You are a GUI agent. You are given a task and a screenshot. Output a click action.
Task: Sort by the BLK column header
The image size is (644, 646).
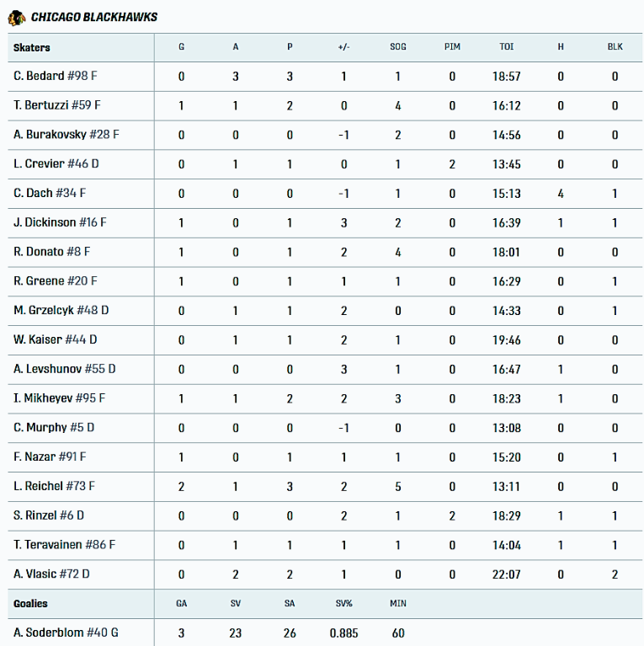(615, 47)
